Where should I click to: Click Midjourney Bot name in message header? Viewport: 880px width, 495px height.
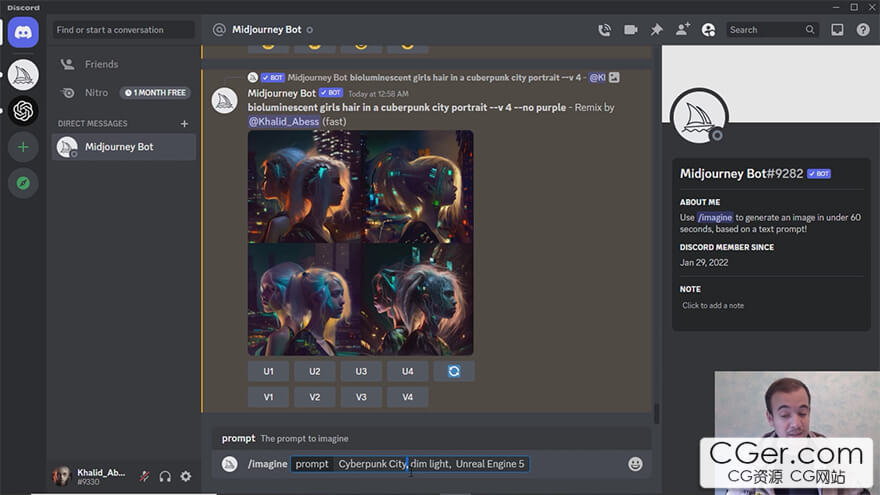(x=282, y=93)
